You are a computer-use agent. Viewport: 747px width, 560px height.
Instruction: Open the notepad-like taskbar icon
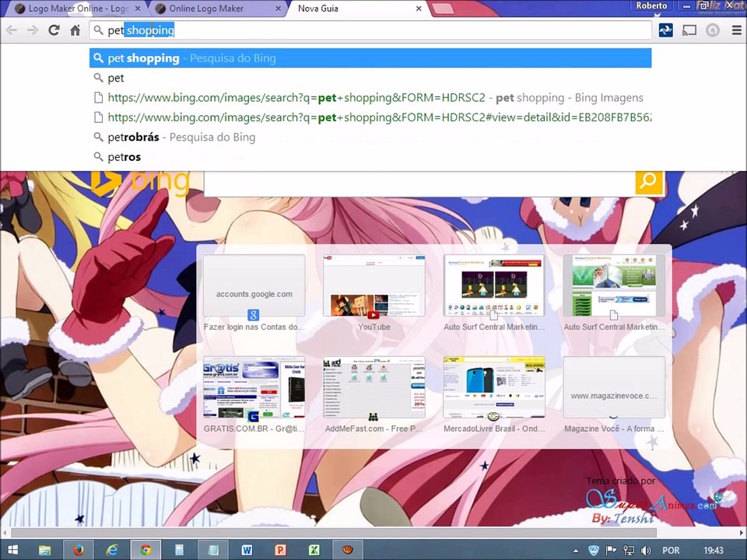click(x=213, y=551)
